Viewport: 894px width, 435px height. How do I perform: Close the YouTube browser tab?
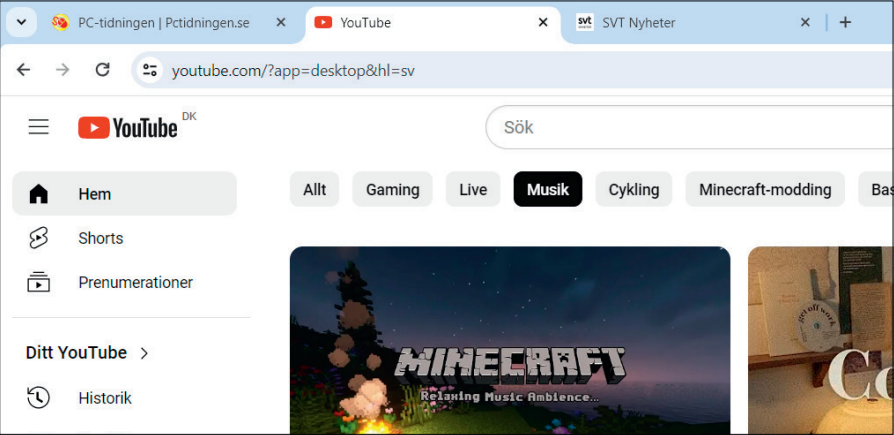coord(543,23)
